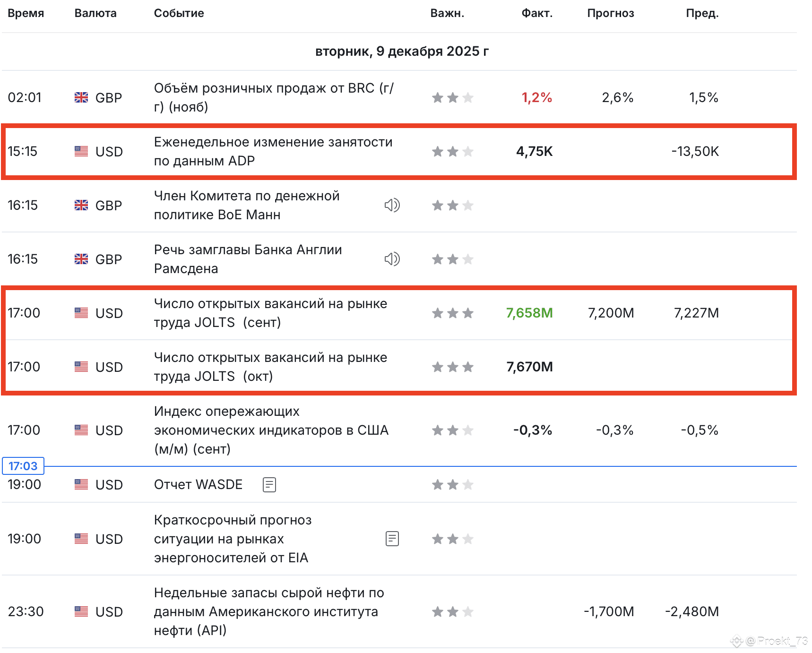The image size is (812, 653).
Task: Click the importance stars of JOLTS (сент) row
Action: [452, 313]
